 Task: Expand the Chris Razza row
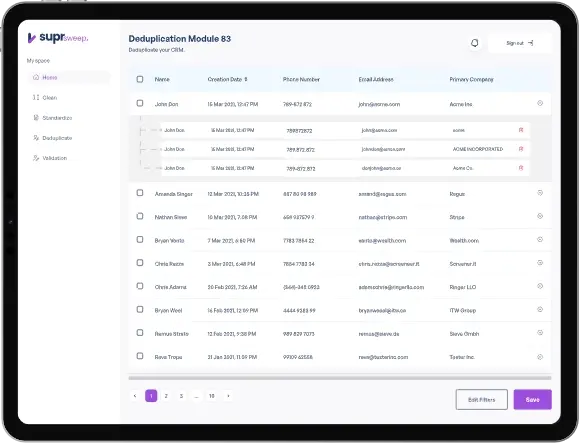click(540, 263)
